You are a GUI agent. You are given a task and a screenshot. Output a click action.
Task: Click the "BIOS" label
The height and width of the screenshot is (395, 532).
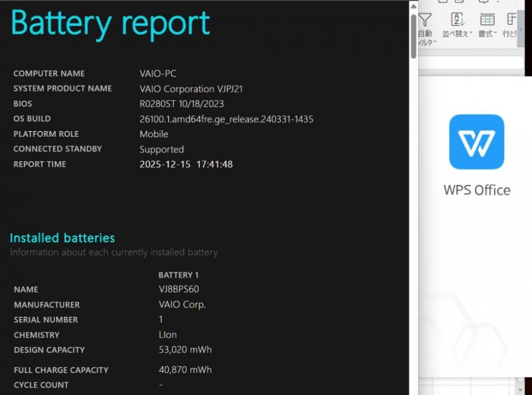click(x=23, y=104)
